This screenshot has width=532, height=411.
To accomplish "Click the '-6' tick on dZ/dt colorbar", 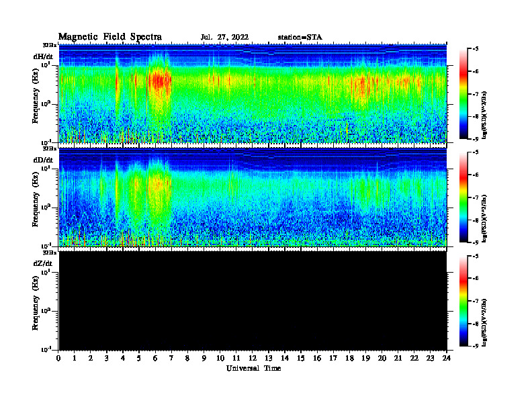I will [x=476, y=278].
